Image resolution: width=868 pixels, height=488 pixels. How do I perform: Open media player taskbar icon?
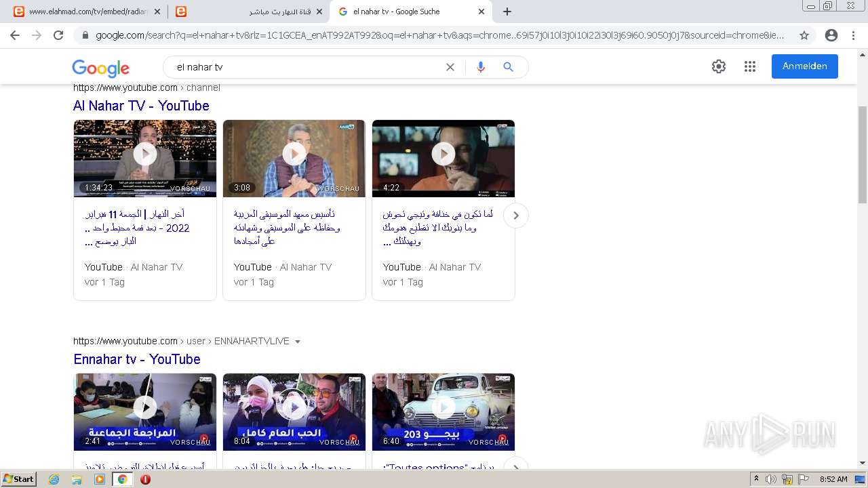point(100,479)
